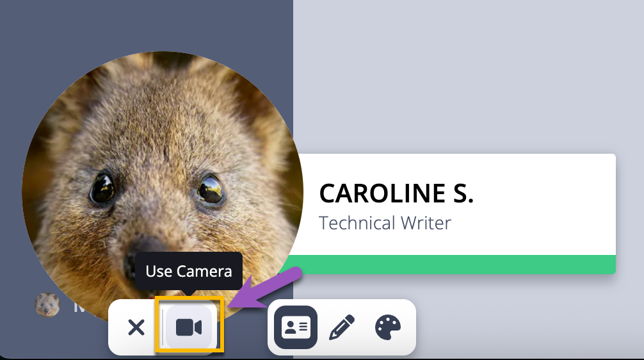Open the color palette icon
This screenshot has width=644, height=360.
pos(388,327)
